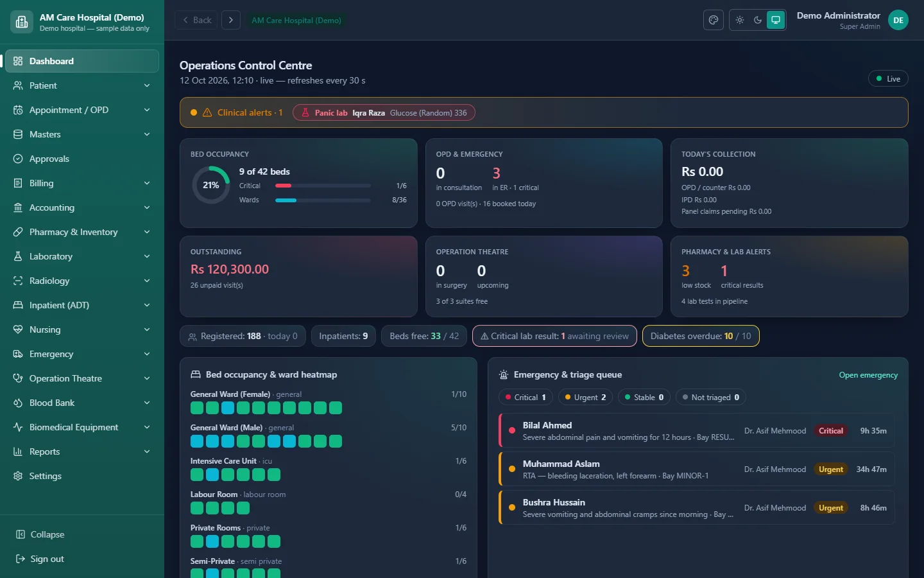
Task: Filter triage queue by Urgent 2
Action: (x=585, y=398)
